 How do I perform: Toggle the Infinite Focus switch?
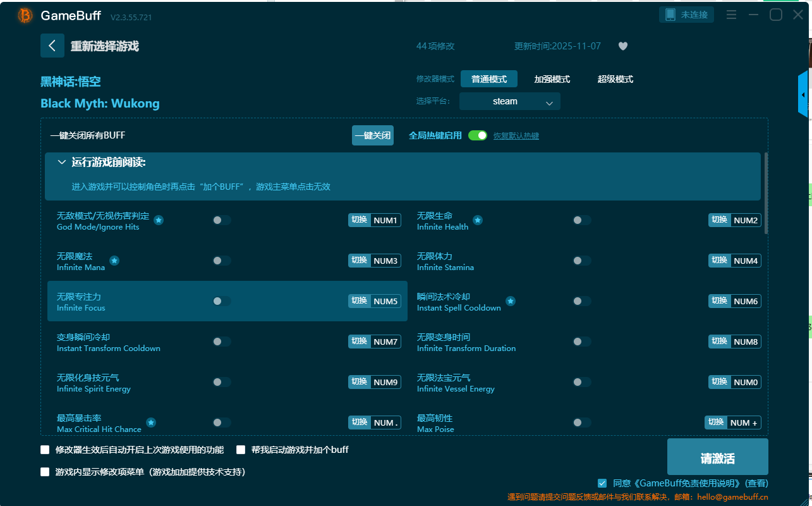tap(222, 301)
